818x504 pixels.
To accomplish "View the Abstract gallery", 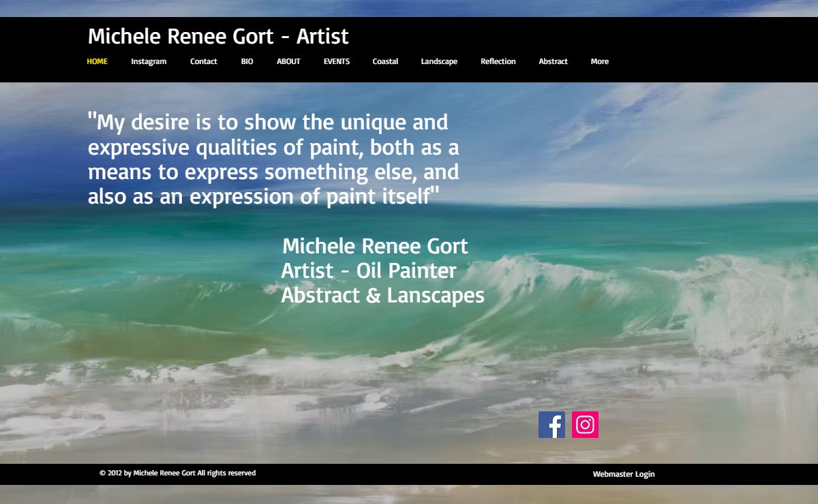I will (x=553, y=61).
